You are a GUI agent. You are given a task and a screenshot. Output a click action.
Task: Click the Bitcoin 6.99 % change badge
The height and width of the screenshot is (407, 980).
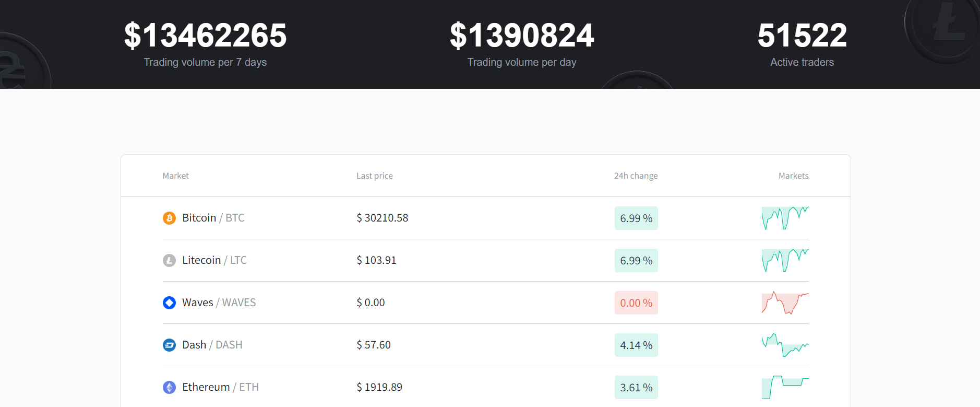pyautogui.click(x=636, y=218)
